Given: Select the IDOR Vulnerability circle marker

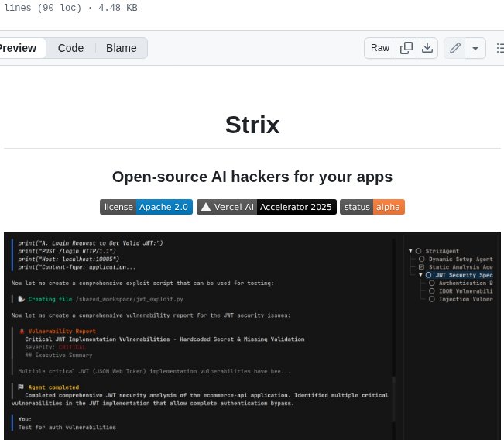Looking at the screenshot, I should (x=431, y=290).
